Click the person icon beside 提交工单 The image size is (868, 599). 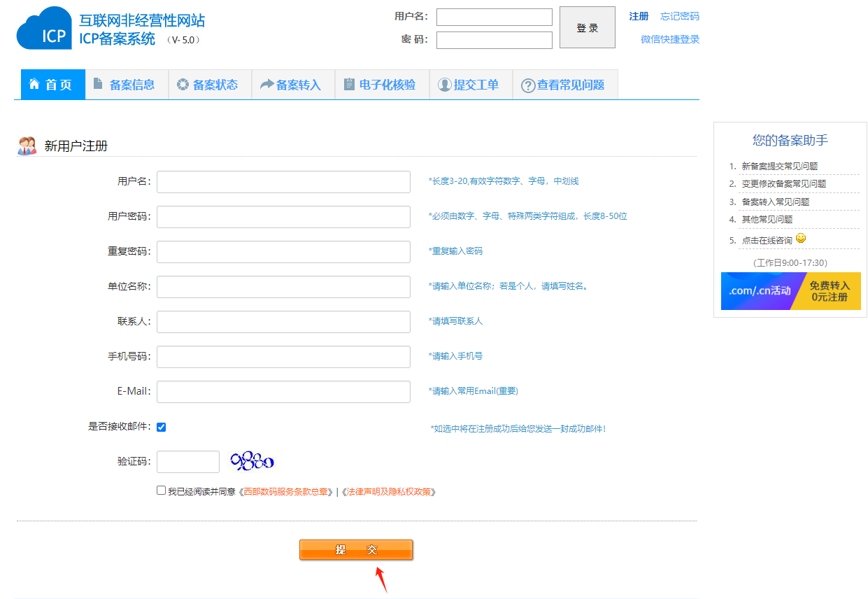pos(444,85)
